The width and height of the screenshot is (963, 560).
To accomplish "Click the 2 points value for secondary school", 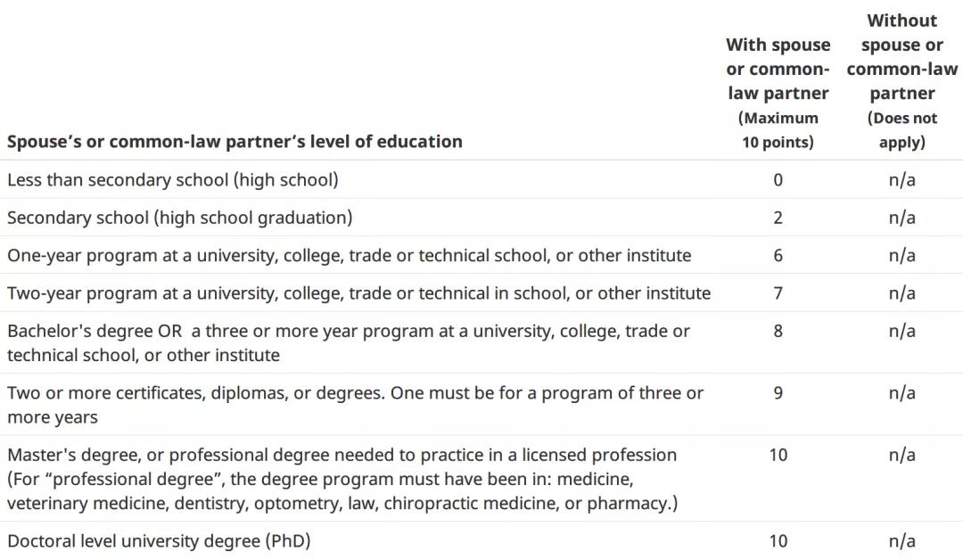I will (x=778, y=218).
